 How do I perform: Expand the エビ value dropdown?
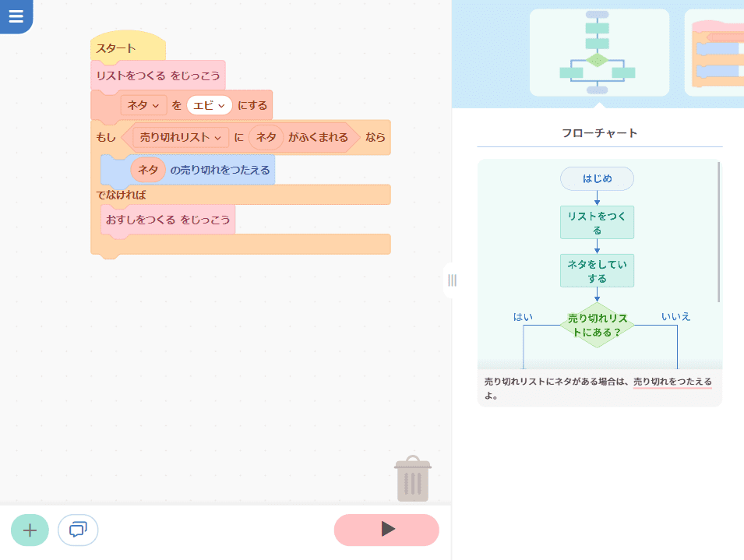209,105
